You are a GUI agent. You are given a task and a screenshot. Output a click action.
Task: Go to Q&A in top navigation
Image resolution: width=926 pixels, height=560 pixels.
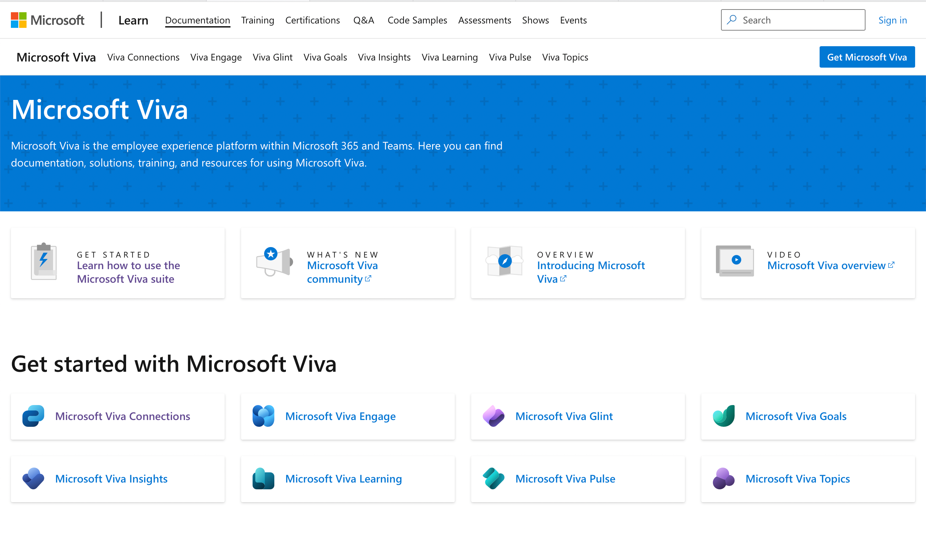364,20
